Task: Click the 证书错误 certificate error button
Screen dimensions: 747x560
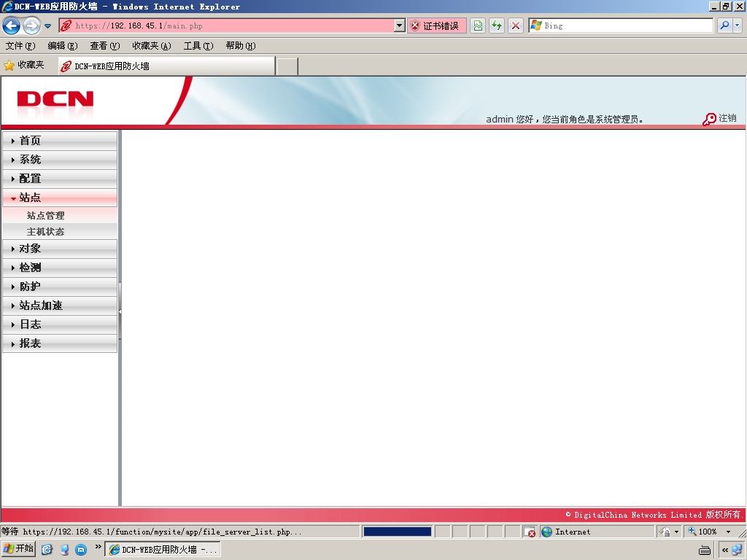Action: pyautogui.click(x=436, y=26)
